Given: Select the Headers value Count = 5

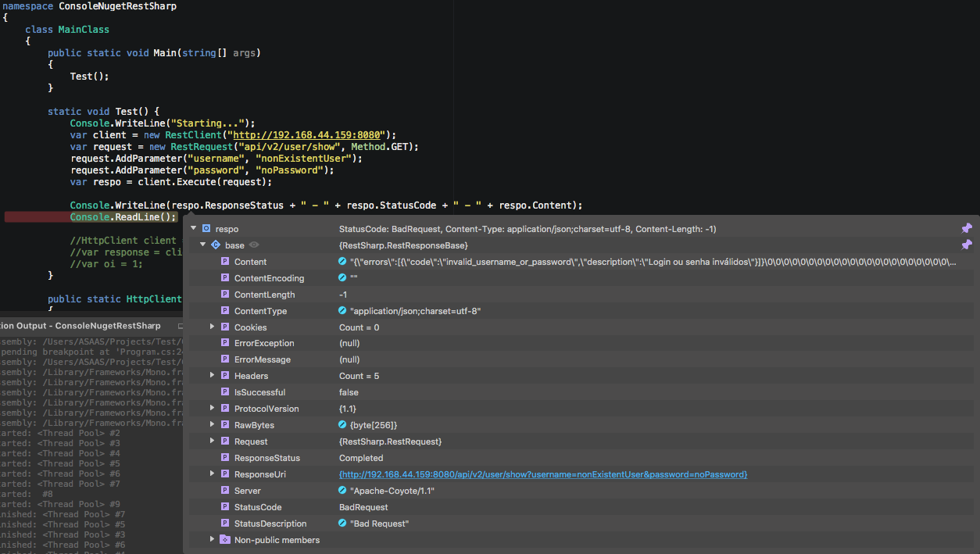Looking at the screenshot, I should tap(359, 376).
